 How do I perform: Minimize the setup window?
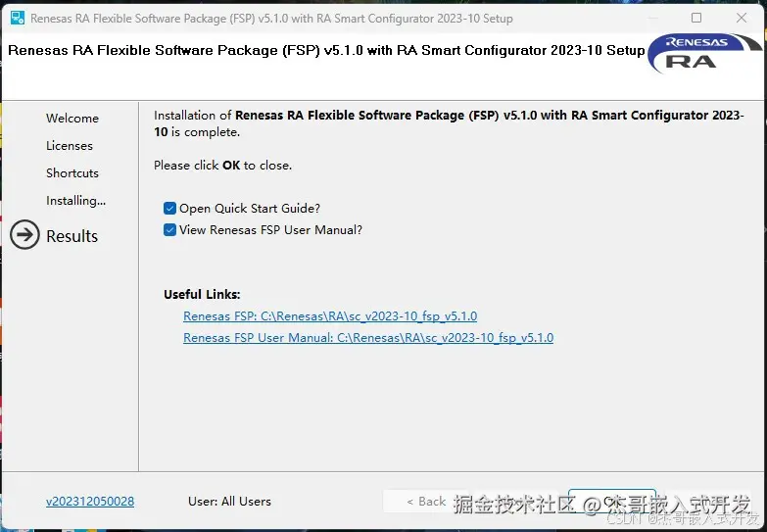pyautogui.click(x=653, y=18)
